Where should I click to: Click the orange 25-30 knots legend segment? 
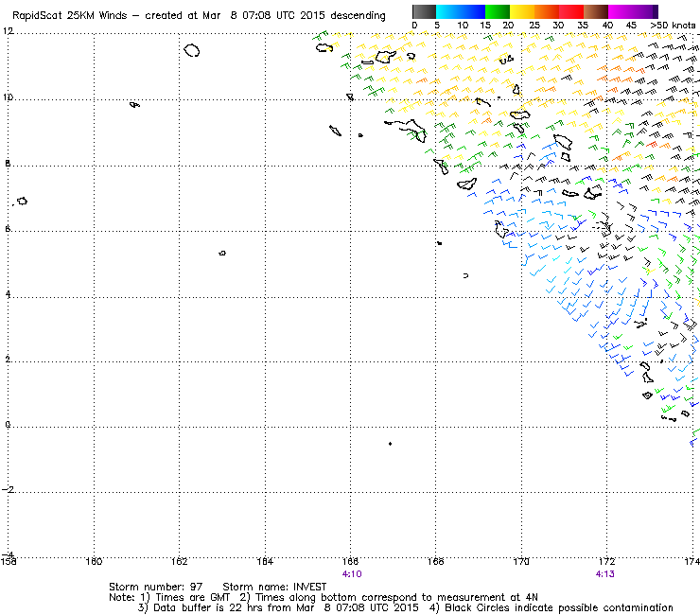(547, 11)
